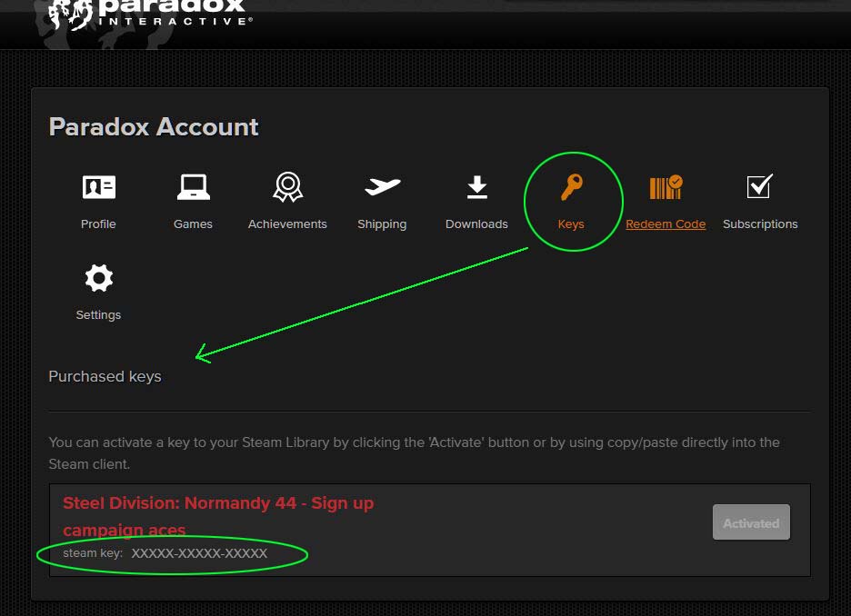Click the Settings label

tap(98, 315)
